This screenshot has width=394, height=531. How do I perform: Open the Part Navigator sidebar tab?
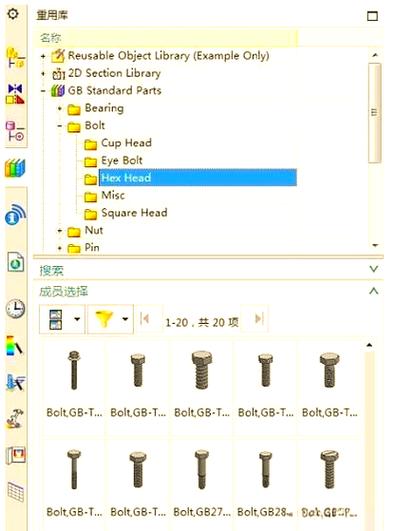point(15,131)
